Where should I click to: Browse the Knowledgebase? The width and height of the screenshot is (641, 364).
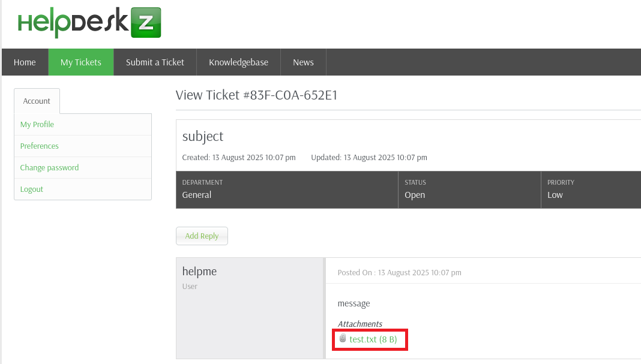tap(238, 62)
